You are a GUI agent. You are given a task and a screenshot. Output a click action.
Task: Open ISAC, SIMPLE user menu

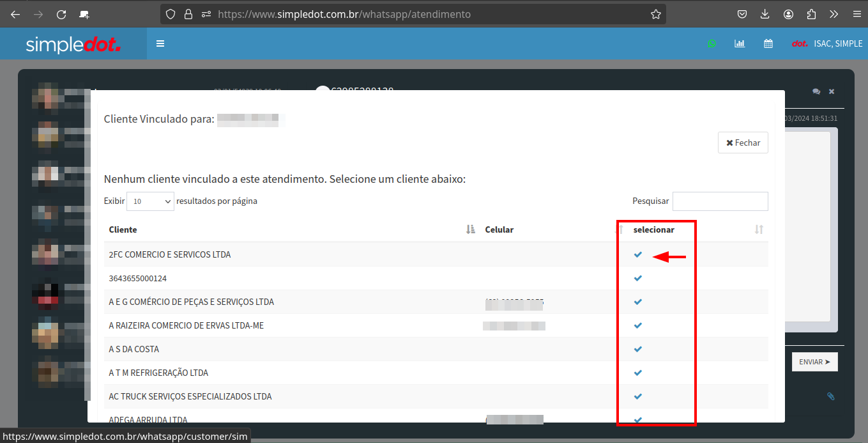(x=837, y=44)
